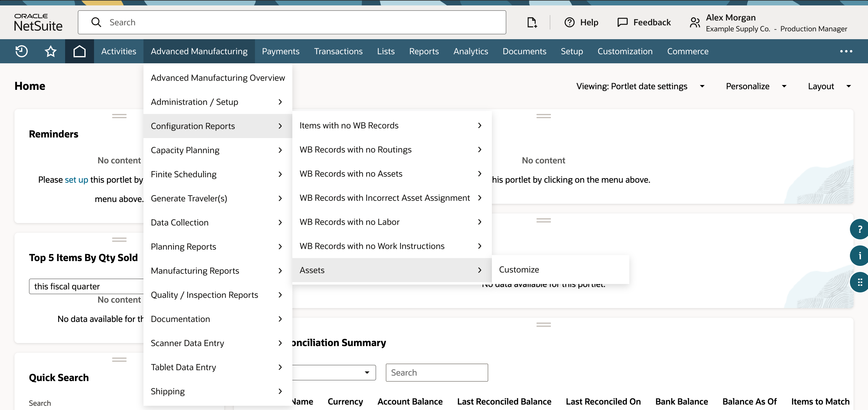Click the Create New document icon

click(x=532, y=22)
